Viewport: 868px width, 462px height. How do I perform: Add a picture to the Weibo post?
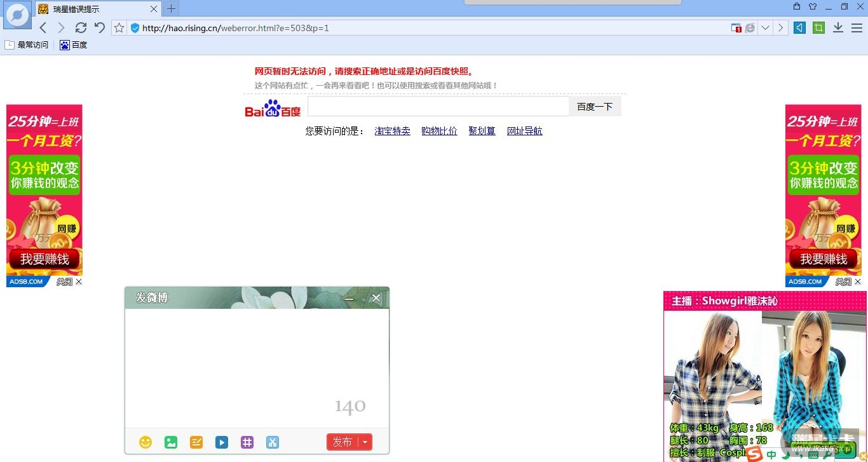point(171,442)
